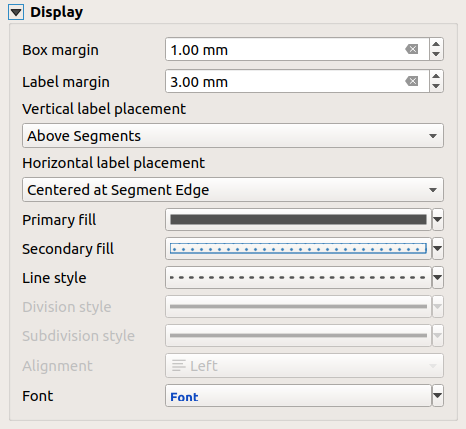Clear the Box margin value
Screen dimensions: 466x429
[412, 50]
